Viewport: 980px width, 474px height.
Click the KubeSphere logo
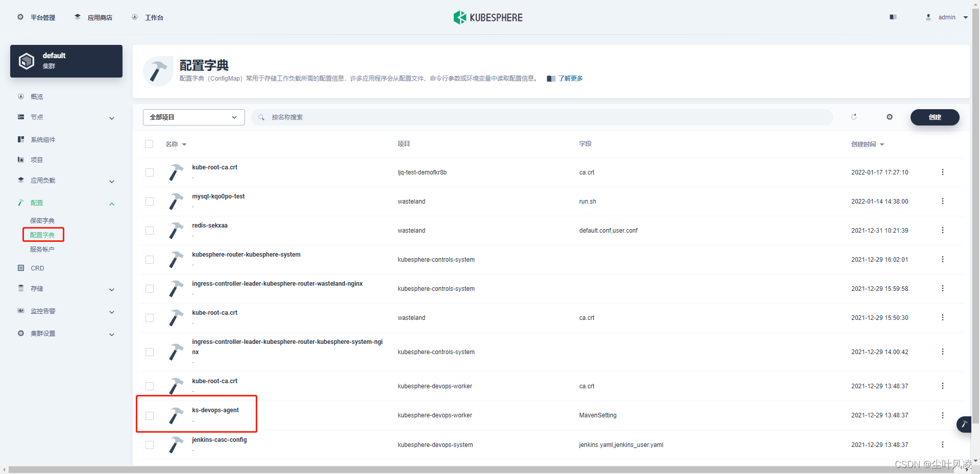pos(488,17)
